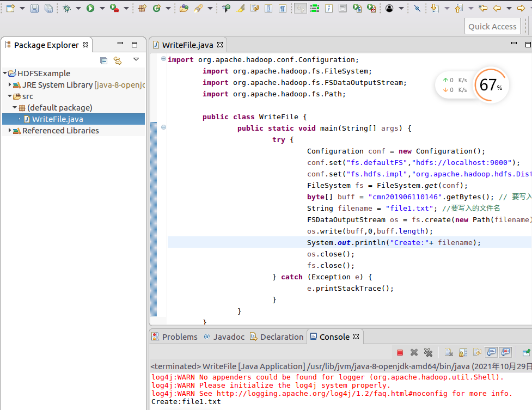Screen dimensions: 532x410
Task: Toggle Scroll Lock in Console toolbar
Action: pyautogui.click(x=463, y=353)
